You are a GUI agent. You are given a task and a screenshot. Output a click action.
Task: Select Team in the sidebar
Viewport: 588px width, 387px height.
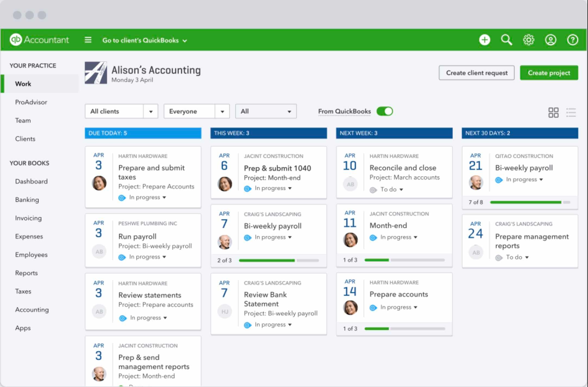[23, 120]
